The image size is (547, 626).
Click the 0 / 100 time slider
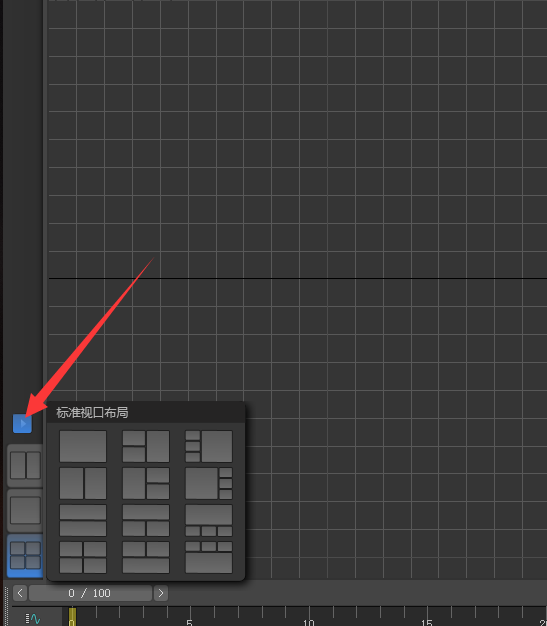[90, 593]
